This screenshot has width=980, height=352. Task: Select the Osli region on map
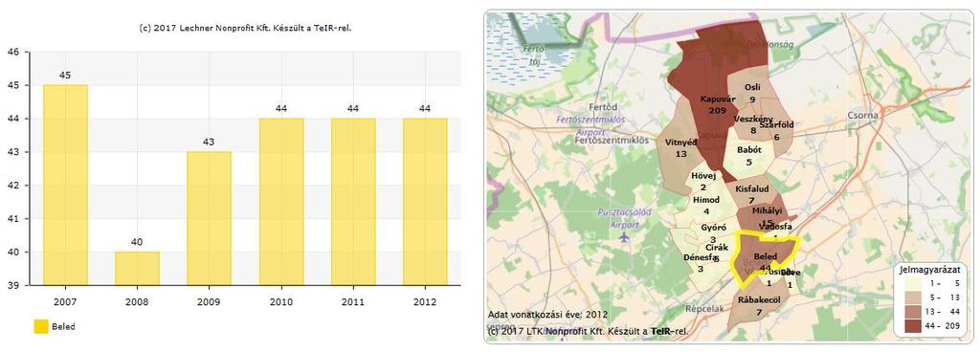752,93
